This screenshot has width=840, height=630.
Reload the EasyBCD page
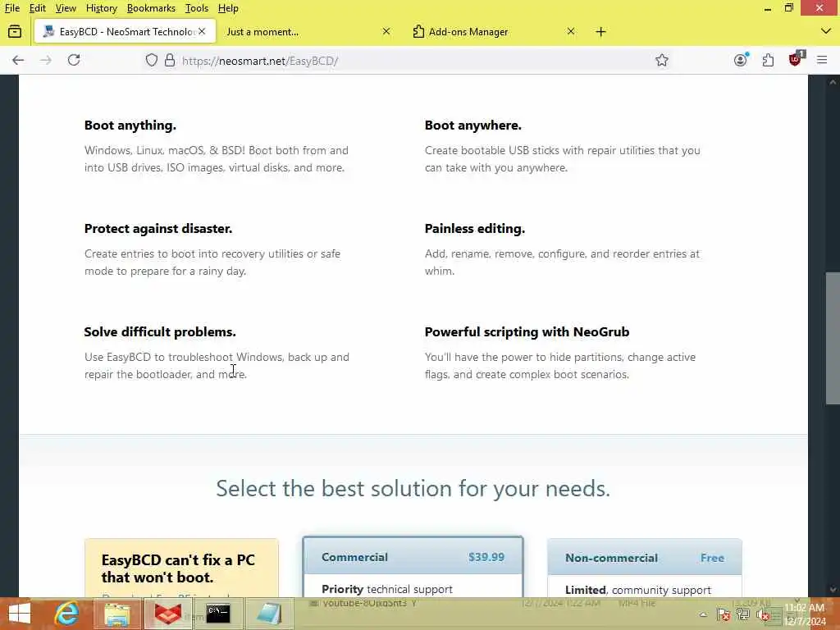coord(74,60)
